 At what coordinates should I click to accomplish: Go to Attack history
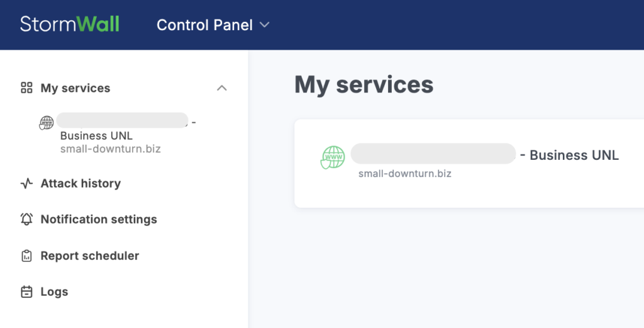coord(80,184)
